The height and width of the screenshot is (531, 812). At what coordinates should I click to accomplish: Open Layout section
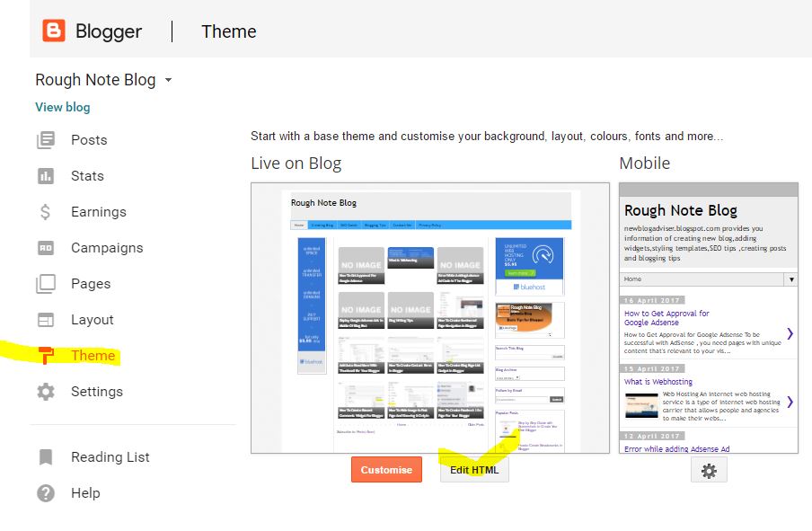[x=93, y=320]
